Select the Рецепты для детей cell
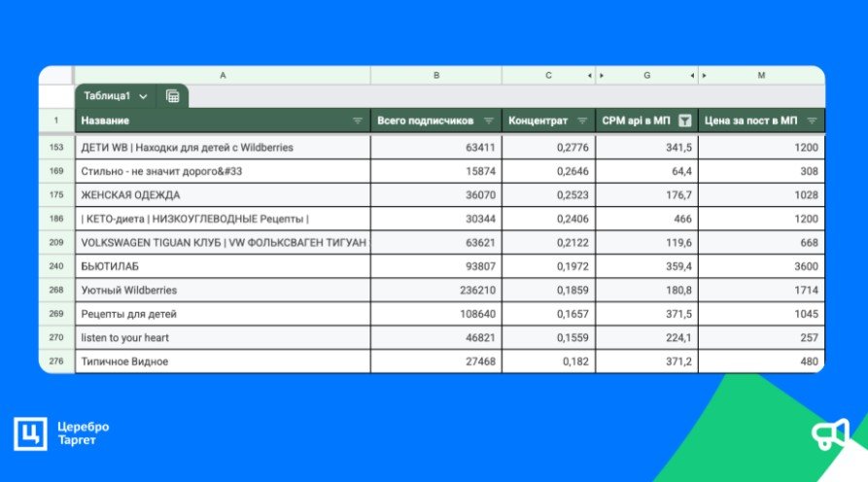 tap(223, 314)
